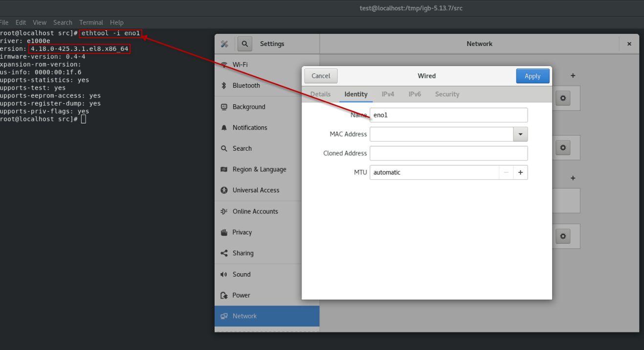The width and height of the screenshot is (644, 350).
Task: Click the Name field containing eno1
Action: [x=449, y=115]
